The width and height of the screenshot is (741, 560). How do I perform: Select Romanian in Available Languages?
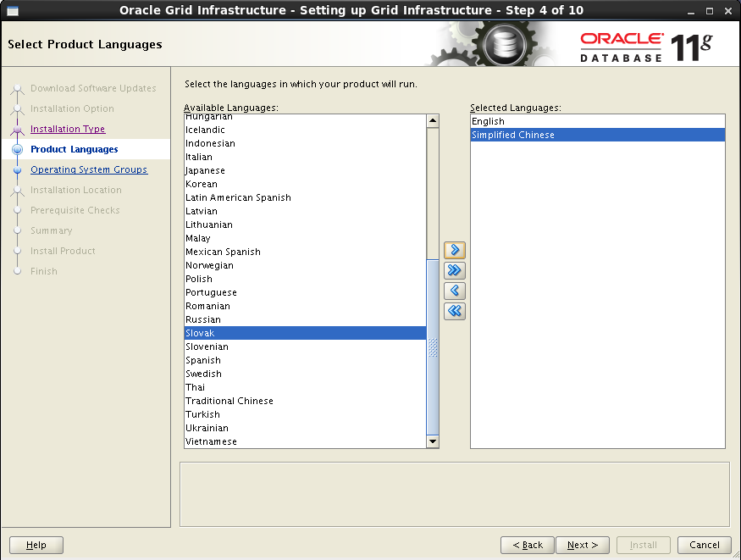point(305,306)
